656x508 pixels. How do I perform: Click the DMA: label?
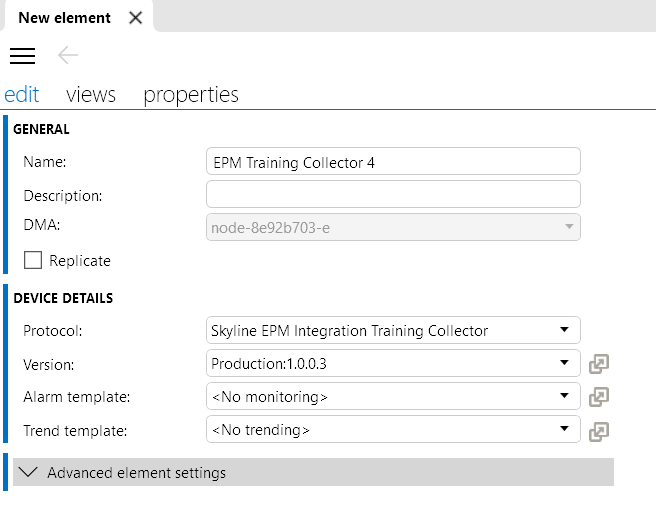(42, 225)
